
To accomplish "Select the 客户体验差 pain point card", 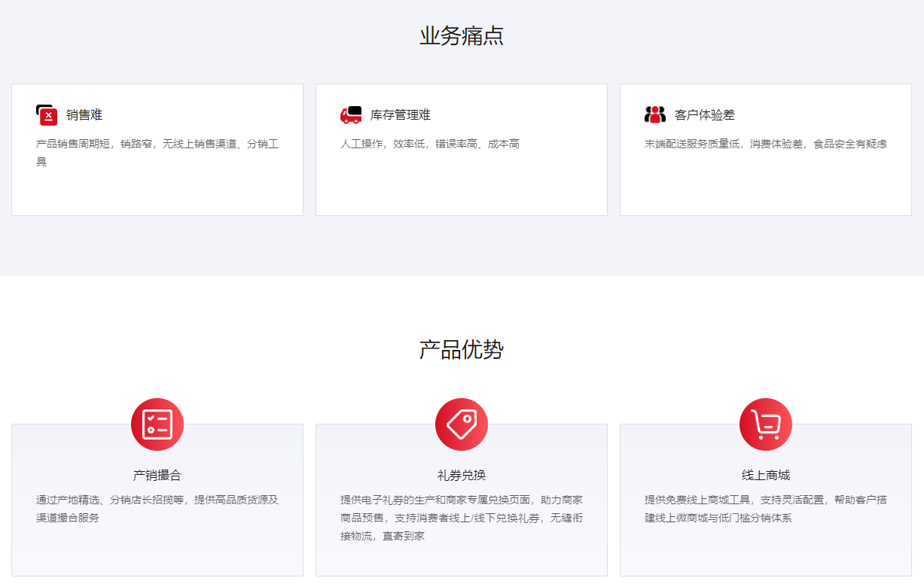I will pos(765,148).
